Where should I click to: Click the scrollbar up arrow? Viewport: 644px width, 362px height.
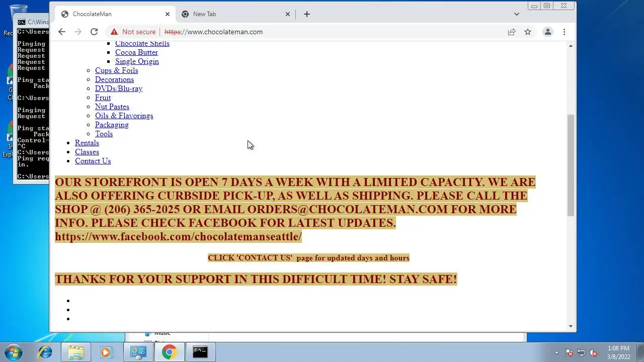pos(571,46)
